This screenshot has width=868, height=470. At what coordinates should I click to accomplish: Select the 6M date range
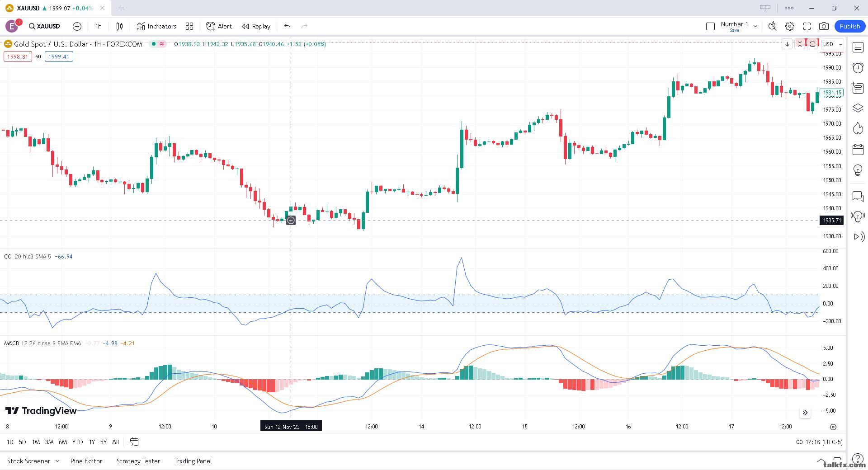63,442
